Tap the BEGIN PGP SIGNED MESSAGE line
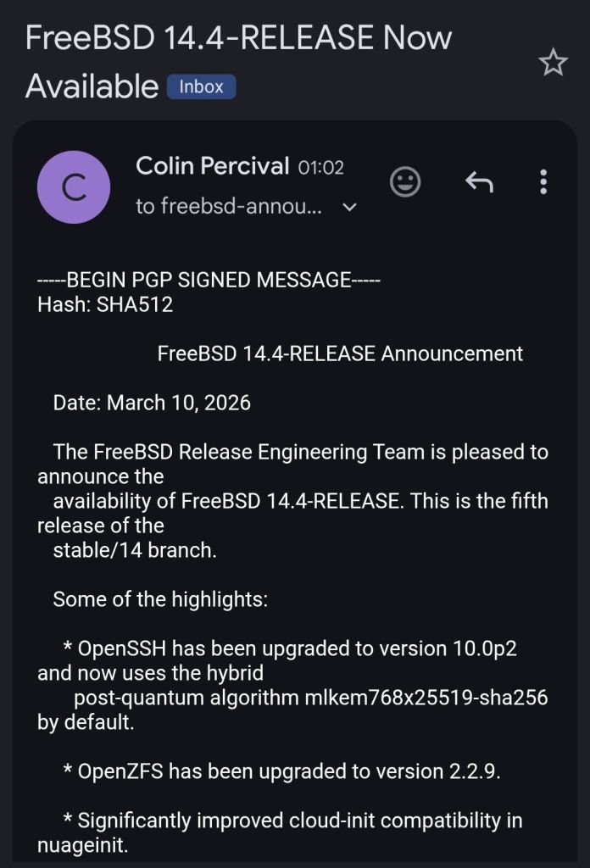 coord(209,281)
